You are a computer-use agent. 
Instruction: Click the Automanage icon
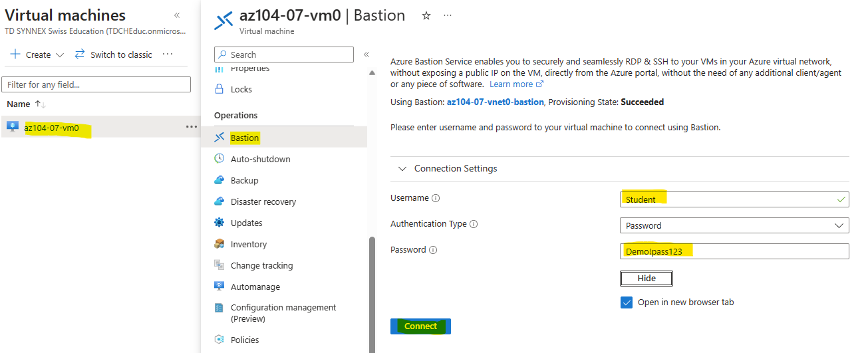(x=219, y=287)
